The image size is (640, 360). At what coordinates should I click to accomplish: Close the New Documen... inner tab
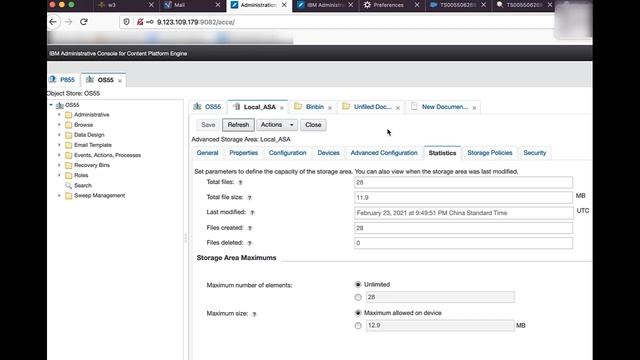(474, 108)
